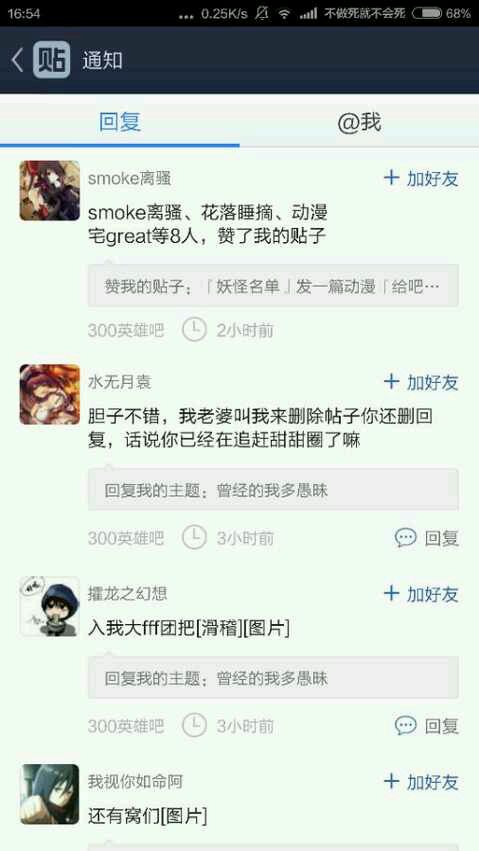Select the 回复 tab

120,122
